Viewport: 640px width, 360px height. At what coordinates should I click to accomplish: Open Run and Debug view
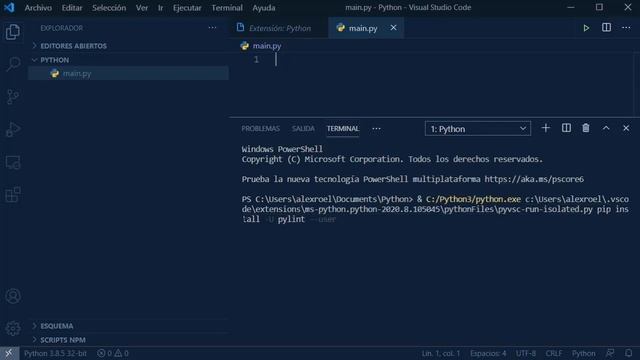(13, 129)
